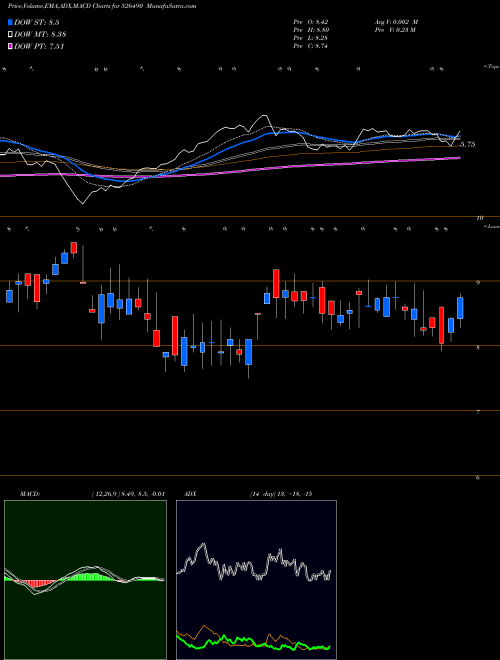Click the 'Pre V: 0.23 M' value
This screenshot has width=500, height=660.
pyautogui.click(x=395, y=30)
